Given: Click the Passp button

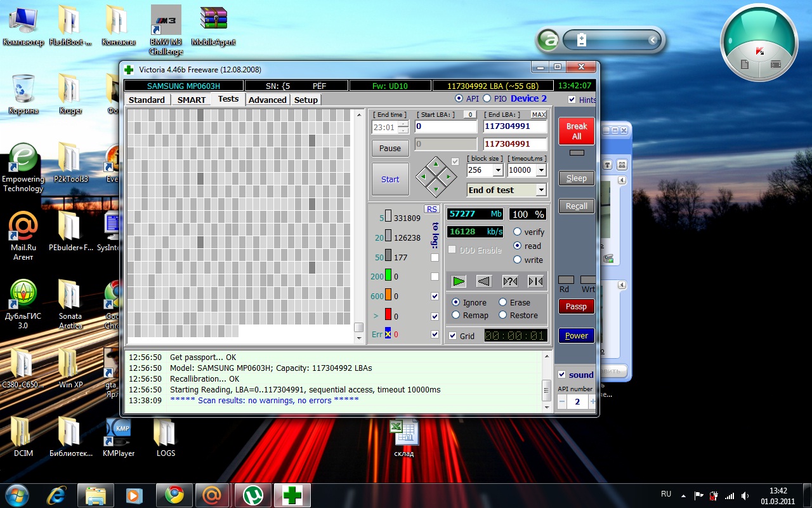Looking at the screenshot, I should pos(577,306).
